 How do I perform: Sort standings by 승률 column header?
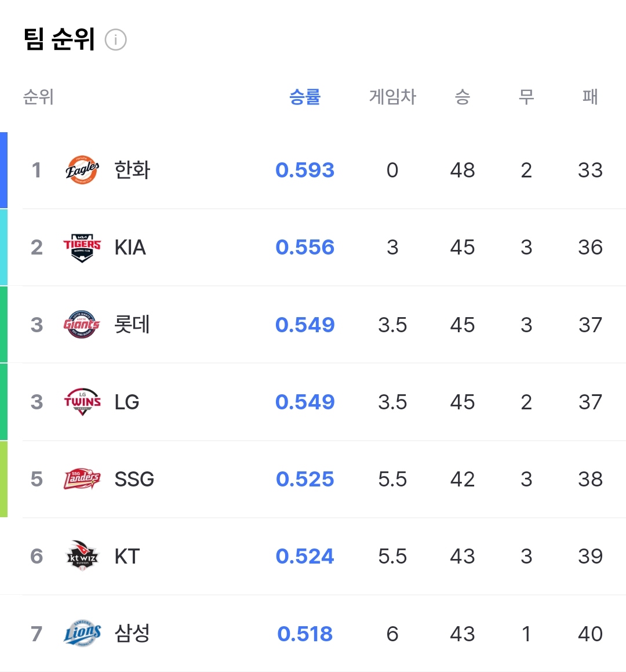point(305,97)
